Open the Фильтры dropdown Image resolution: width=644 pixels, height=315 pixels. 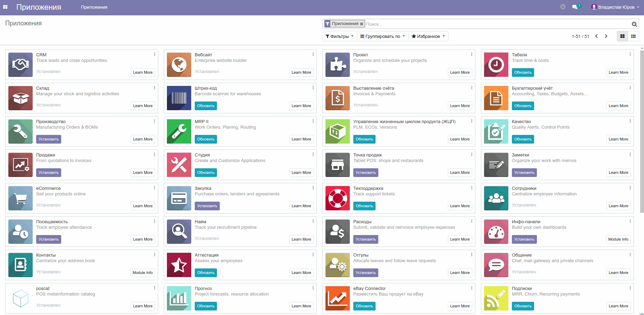pos(339,36)
